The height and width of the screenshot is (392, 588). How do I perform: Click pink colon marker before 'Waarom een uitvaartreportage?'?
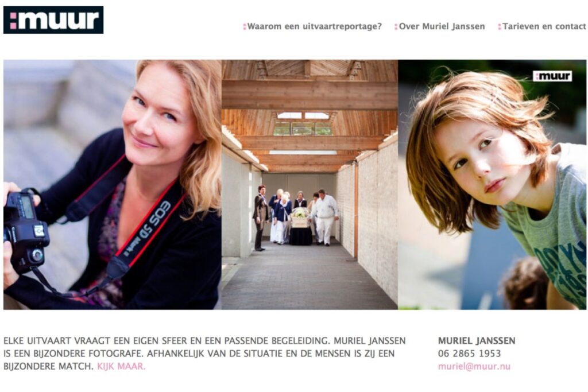point(245,26)
